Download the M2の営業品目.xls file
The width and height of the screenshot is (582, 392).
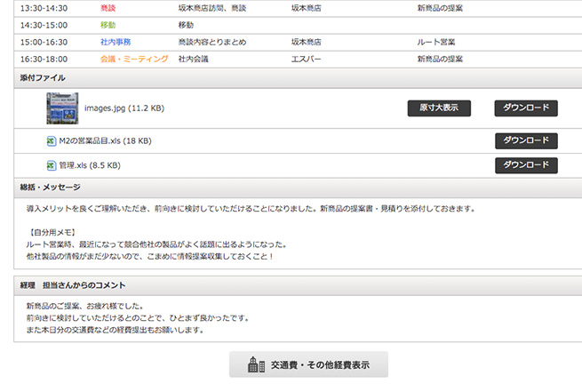coord(526,140)
